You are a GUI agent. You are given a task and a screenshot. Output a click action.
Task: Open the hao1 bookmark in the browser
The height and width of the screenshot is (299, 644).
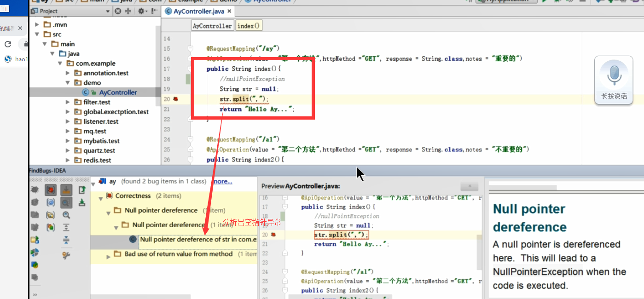point(16,59)
